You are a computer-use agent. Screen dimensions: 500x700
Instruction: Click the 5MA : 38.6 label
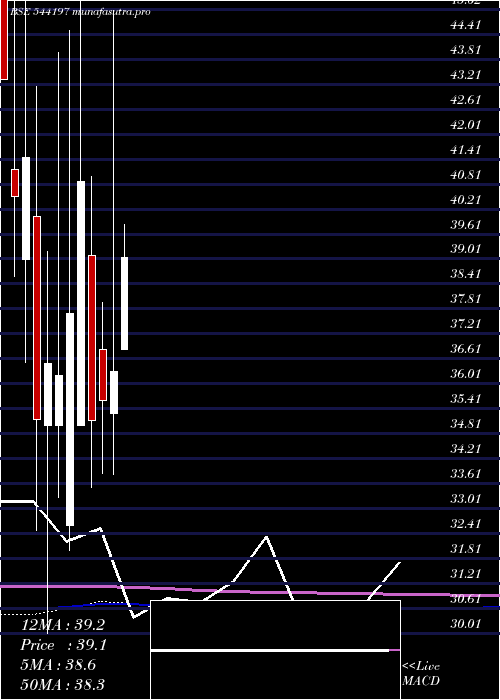pos(58,665)
